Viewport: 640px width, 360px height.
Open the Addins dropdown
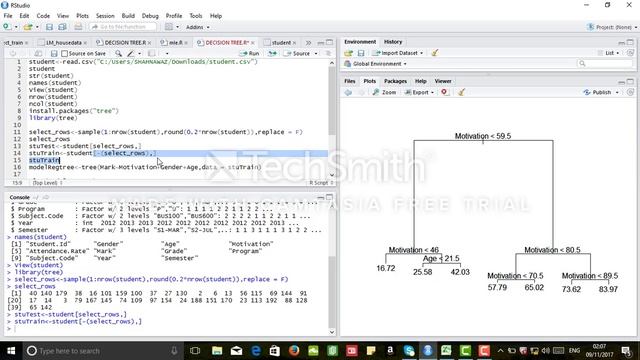pos(198,27)
